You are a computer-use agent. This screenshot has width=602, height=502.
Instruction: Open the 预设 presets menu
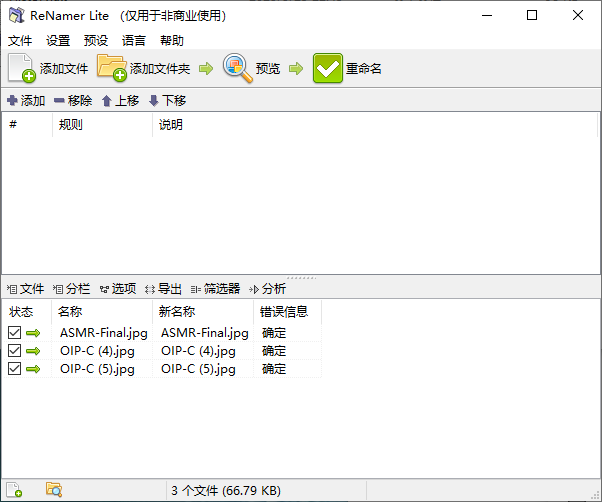pyautogui.click(x=96, y=40)
